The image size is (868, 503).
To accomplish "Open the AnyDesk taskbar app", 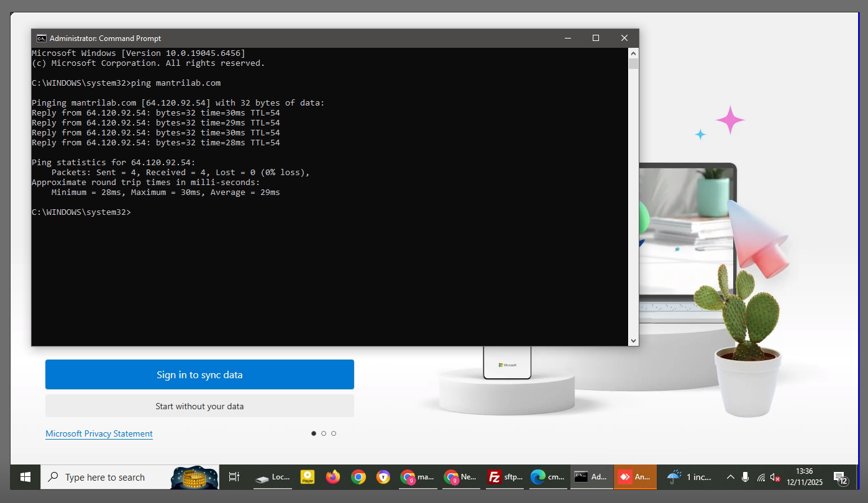I will 635,477.
